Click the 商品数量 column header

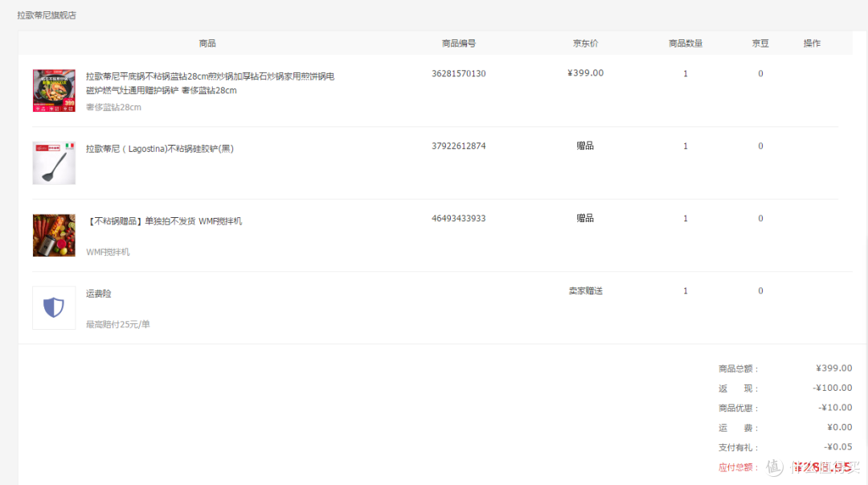pyautogui.click(x=686, y=43)
